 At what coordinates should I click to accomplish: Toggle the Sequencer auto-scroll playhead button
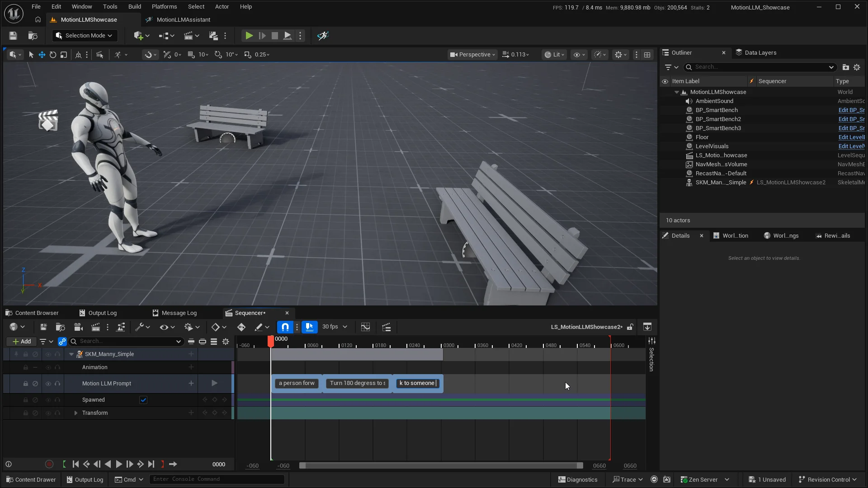[309, 327]
